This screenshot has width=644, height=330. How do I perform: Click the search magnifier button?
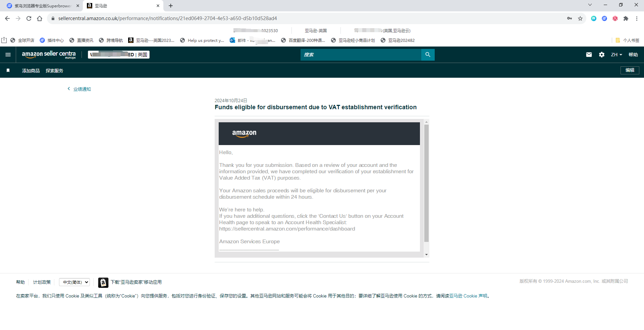428,55
